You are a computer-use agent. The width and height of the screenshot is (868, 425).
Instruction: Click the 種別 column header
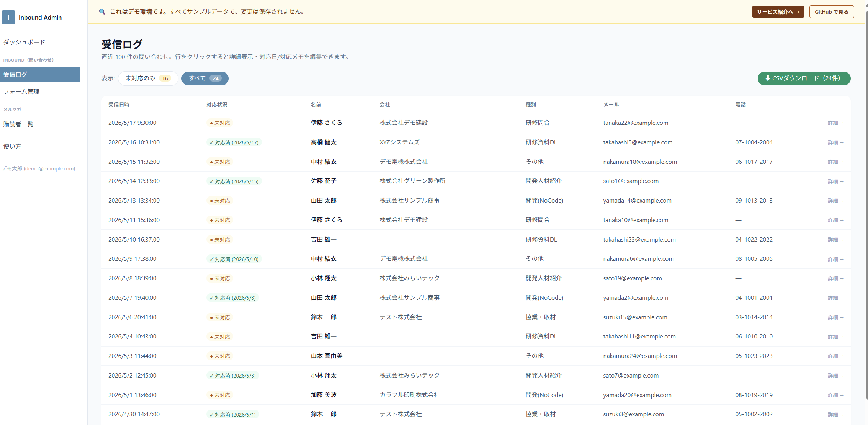coord(531,105)
